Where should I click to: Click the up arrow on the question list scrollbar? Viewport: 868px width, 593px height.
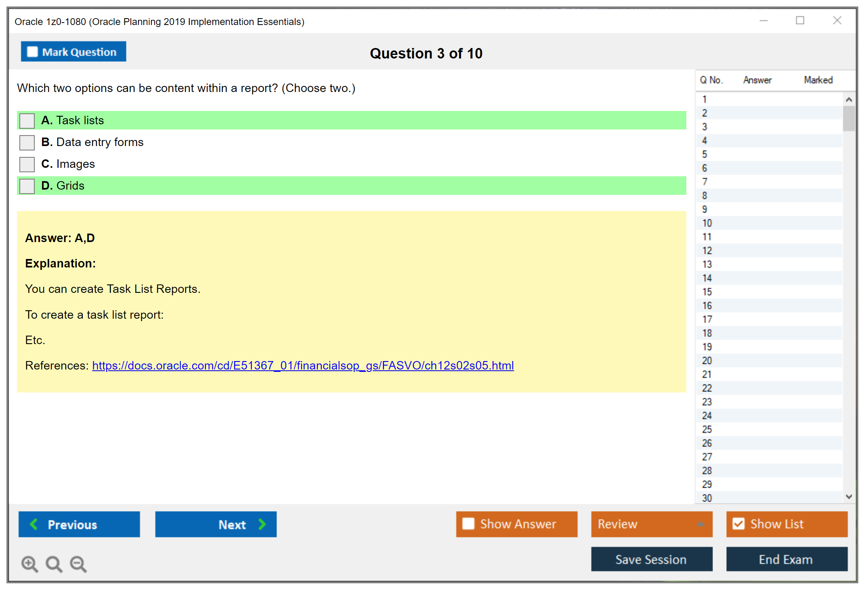pyautogui.click(x=849, y=99)
